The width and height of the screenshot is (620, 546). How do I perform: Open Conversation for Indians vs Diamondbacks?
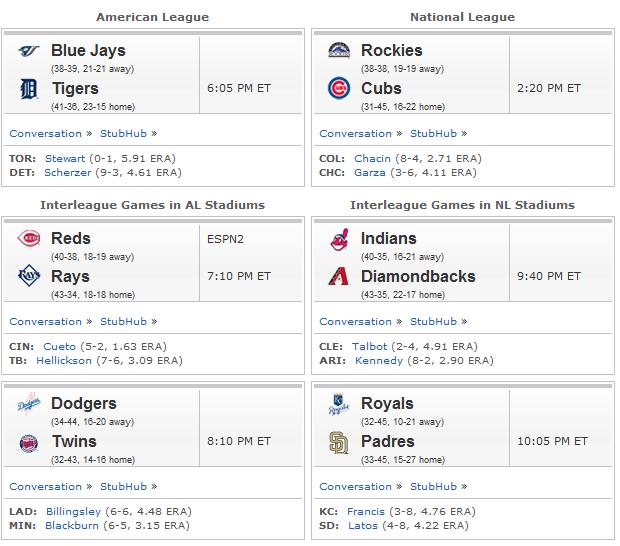tap(355, 322)
